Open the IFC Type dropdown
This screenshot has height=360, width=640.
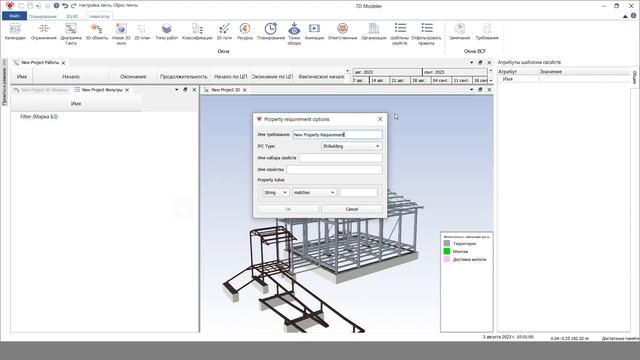(351, 146)
